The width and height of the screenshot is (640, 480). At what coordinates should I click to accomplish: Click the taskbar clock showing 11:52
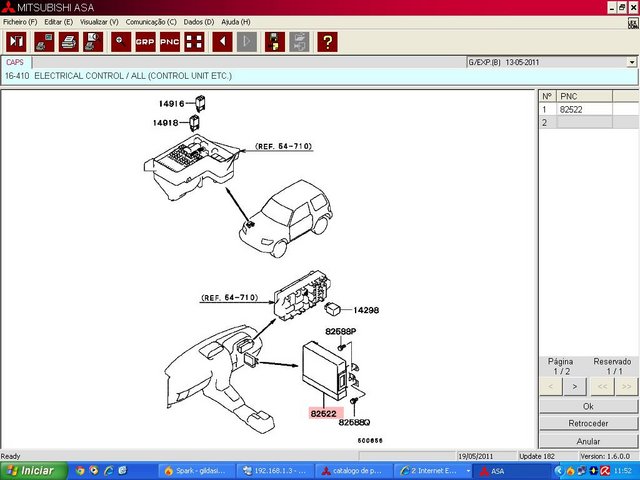(x=622, y=471)
